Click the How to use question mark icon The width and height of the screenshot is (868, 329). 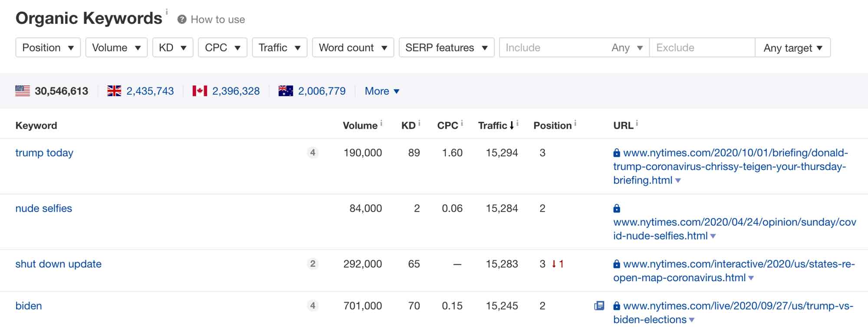[x=182, y=20]
